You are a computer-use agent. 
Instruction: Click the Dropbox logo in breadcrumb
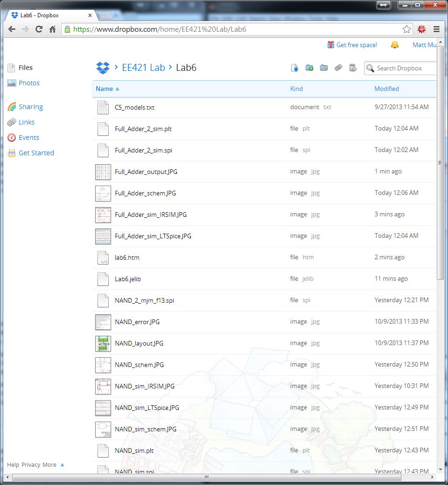[x=103, y=68]
